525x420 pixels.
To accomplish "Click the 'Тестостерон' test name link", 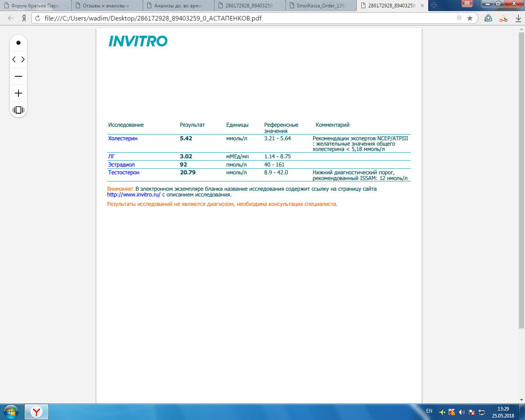I will (x=123, y=173).
